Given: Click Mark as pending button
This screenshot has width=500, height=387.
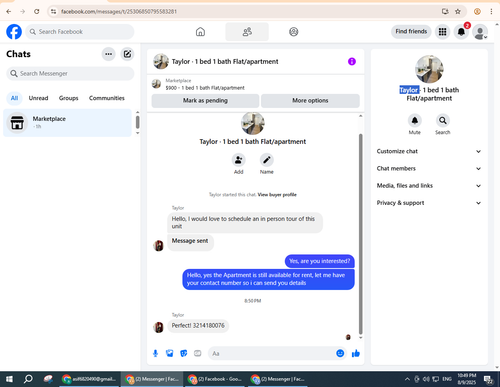Looking at the screenshot, I should click(205, 101).
